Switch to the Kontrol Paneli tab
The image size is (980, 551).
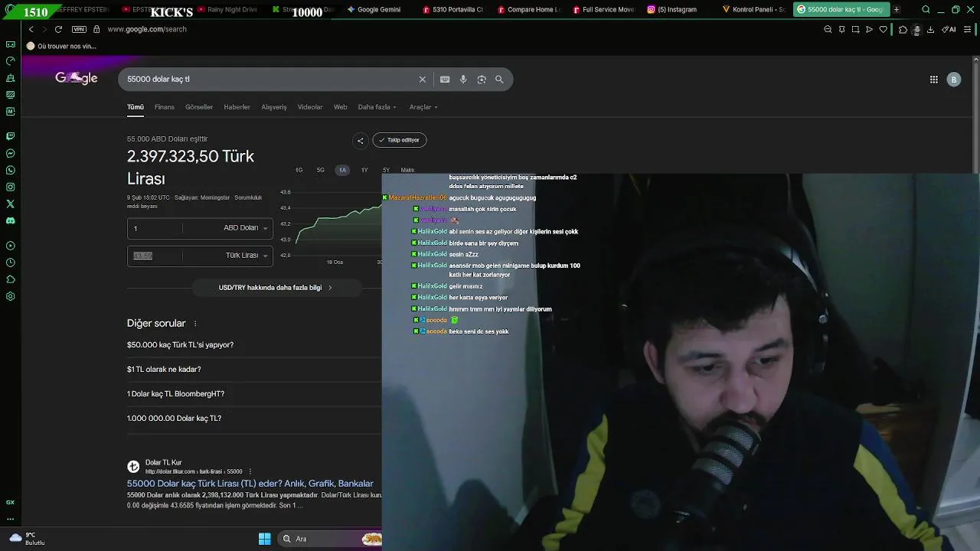(753, 9)
